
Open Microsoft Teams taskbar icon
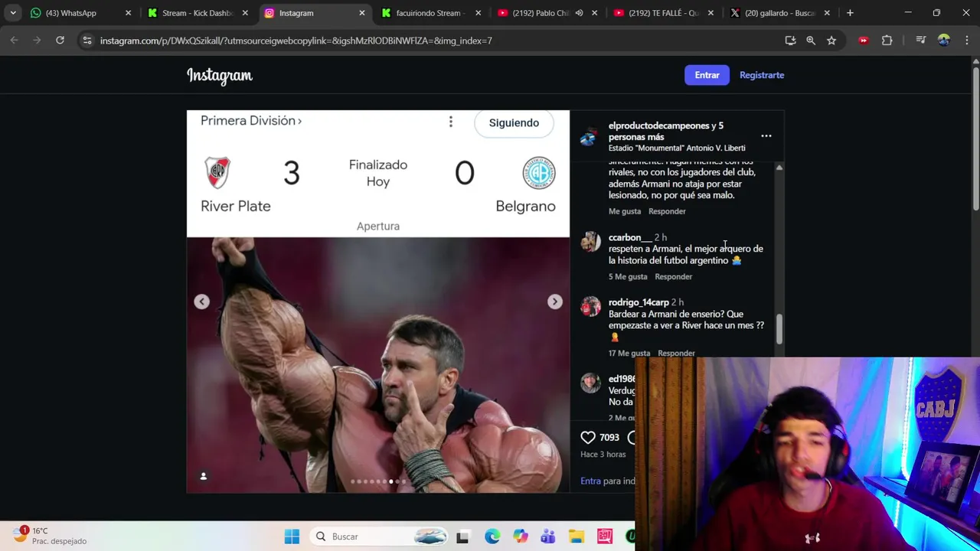548,536
